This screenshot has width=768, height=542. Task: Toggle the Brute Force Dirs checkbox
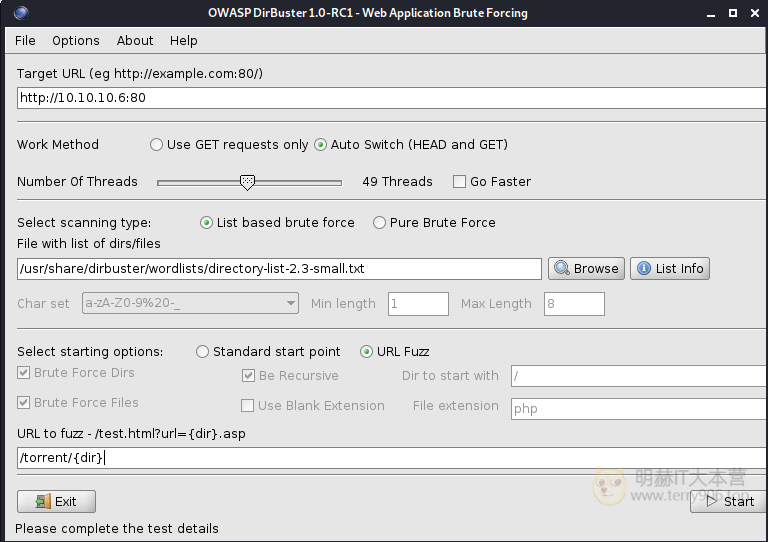(23, 373)
